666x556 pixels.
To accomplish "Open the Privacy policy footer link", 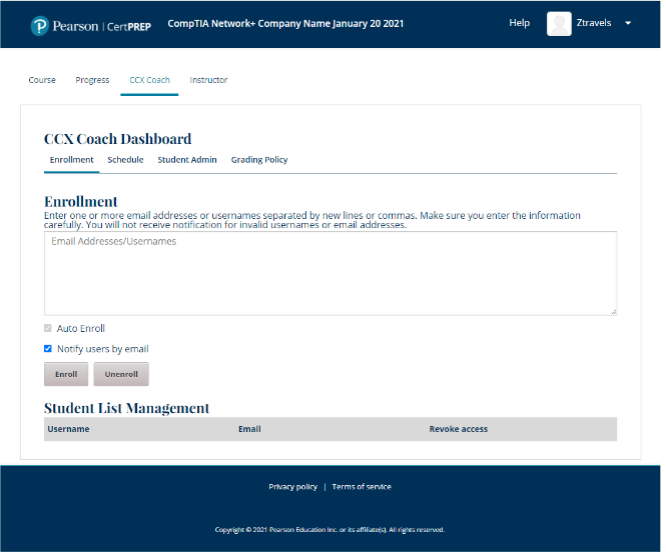I will pos(292,487).
